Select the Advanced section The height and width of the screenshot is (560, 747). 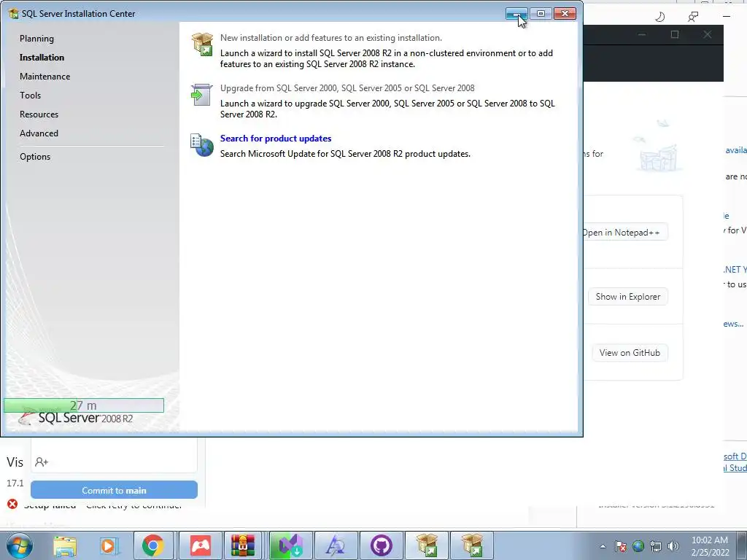click(39, 133)
